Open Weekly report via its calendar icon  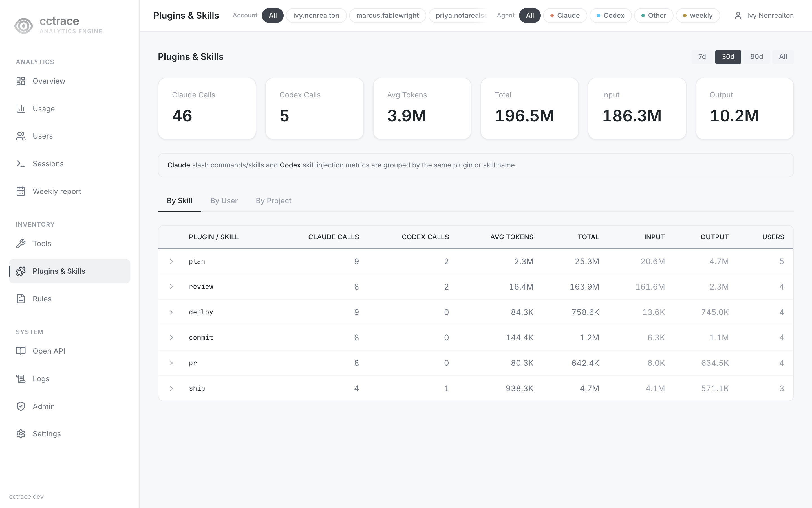pos(21,191)
